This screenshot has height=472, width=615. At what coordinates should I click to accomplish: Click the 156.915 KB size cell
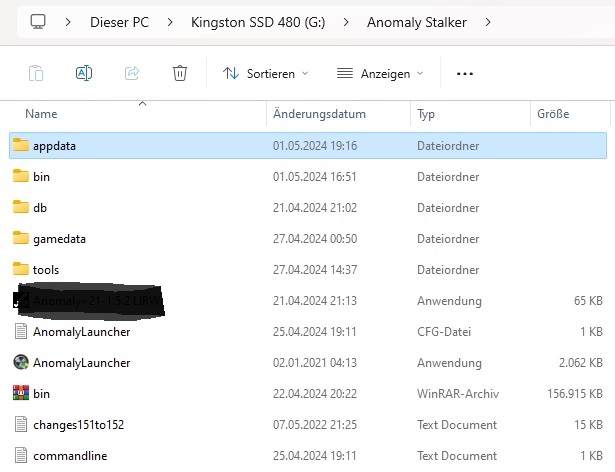click(575, 394)
